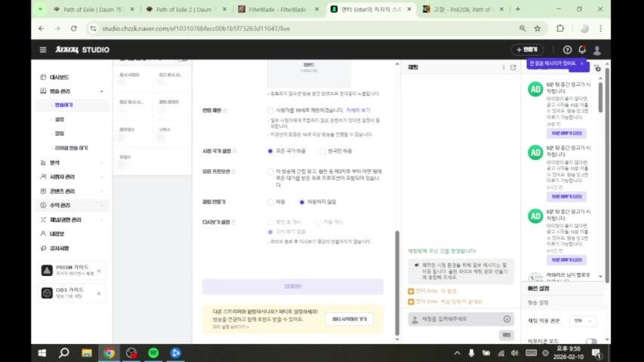Open Windows search from the taskbar
Screen dimensions: 644x362
[x=63, y=352]
